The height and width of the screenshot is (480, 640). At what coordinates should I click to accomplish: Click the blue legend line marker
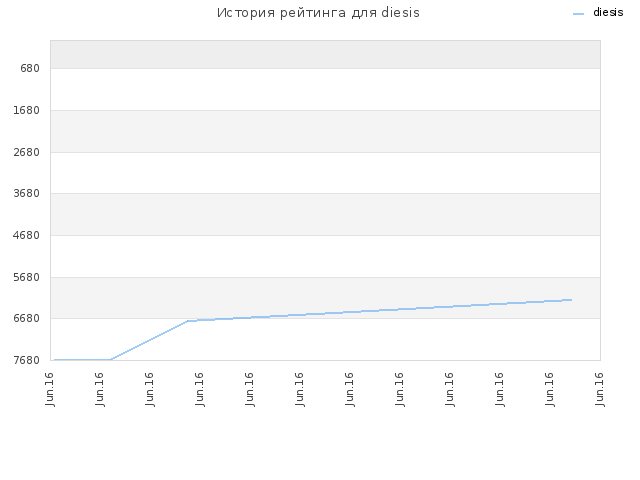[x=578, y=14]
